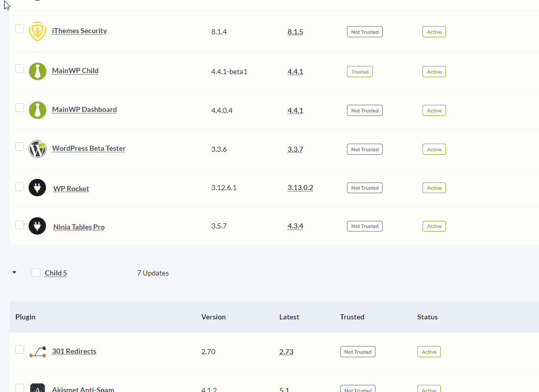This screenshot has height=392, width=539.
Task: Open latest version 3.13.0.2 link
Action: (300, 188)
